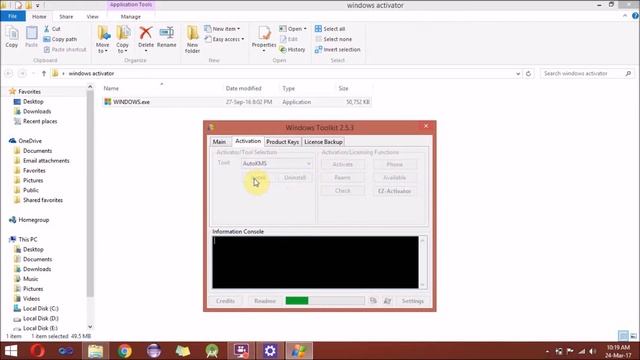
Task: Open Toolkit Settings button
Action: 413,301
